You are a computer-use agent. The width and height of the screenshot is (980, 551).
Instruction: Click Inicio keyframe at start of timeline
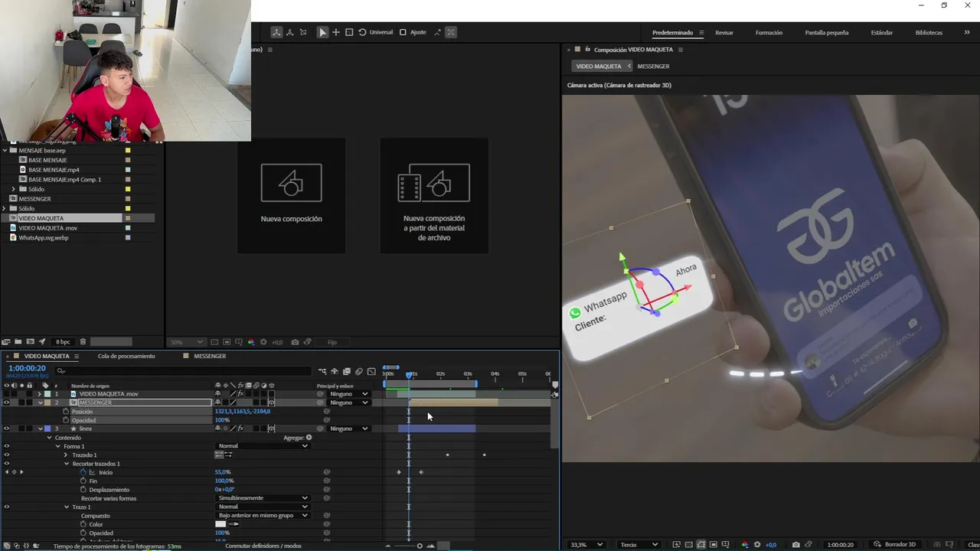point(398,472)
